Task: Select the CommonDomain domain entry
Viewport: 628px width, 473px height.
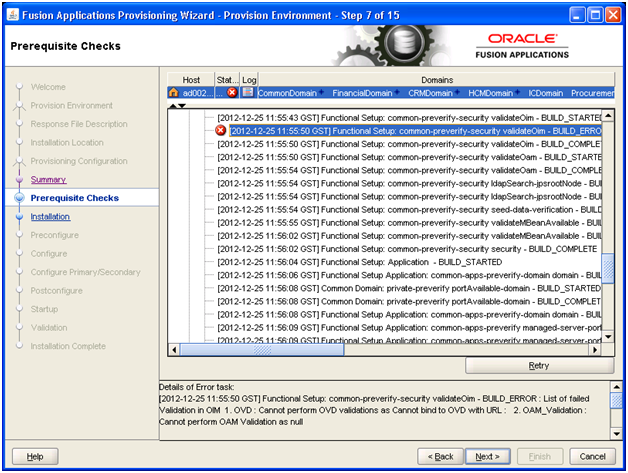Action: point(290,93)
